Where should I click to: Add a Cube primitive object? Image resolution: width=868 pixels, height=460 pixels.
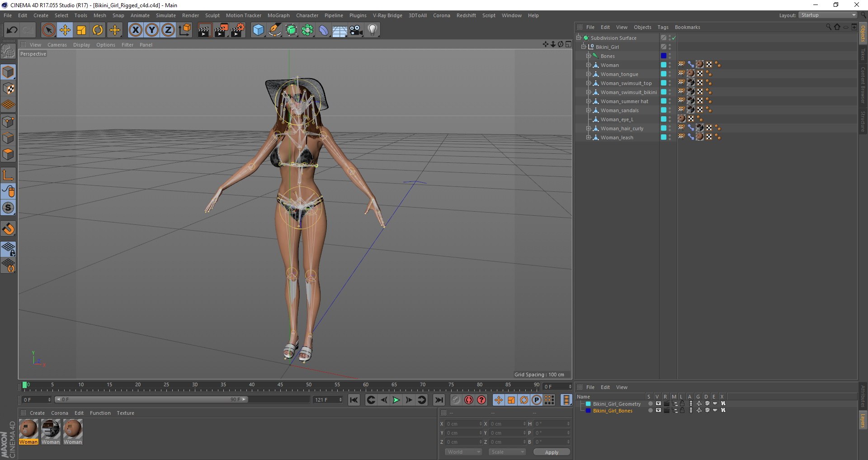click(258, 30)
